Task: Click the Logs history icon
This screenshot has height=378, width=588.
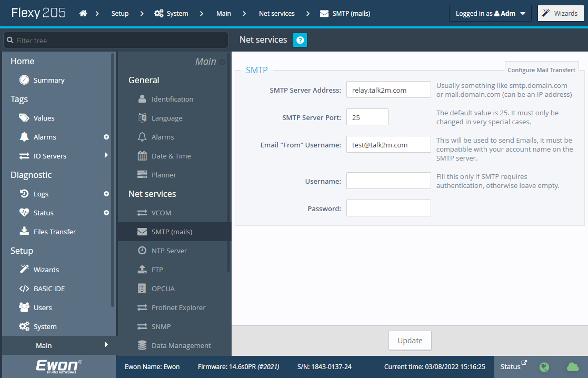Action: pos(24,194)
